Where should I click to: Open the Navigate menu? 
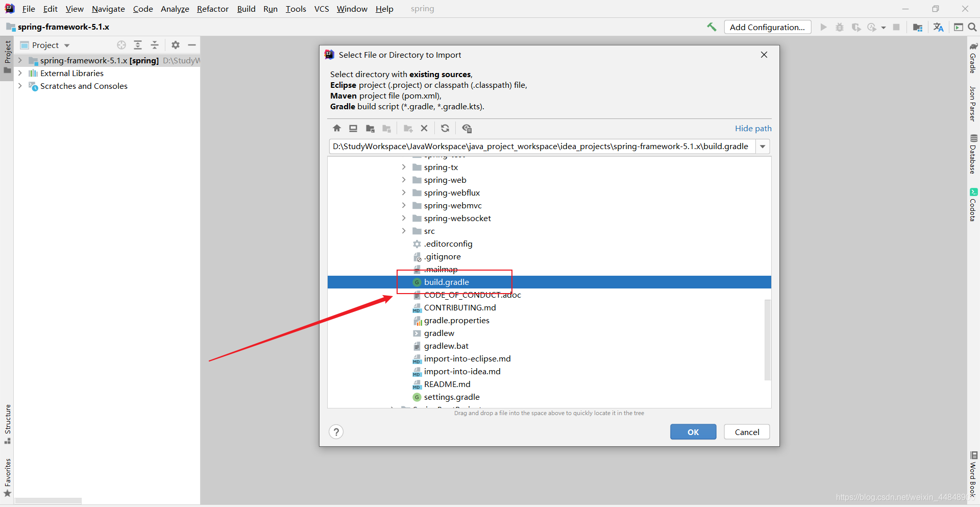(108, 9)
